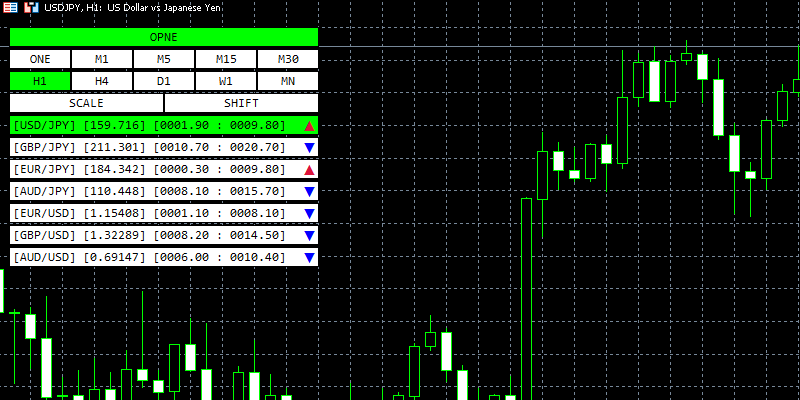Toggle the ONE mode button
Viewport: 800px width, 400px height.
40,59
